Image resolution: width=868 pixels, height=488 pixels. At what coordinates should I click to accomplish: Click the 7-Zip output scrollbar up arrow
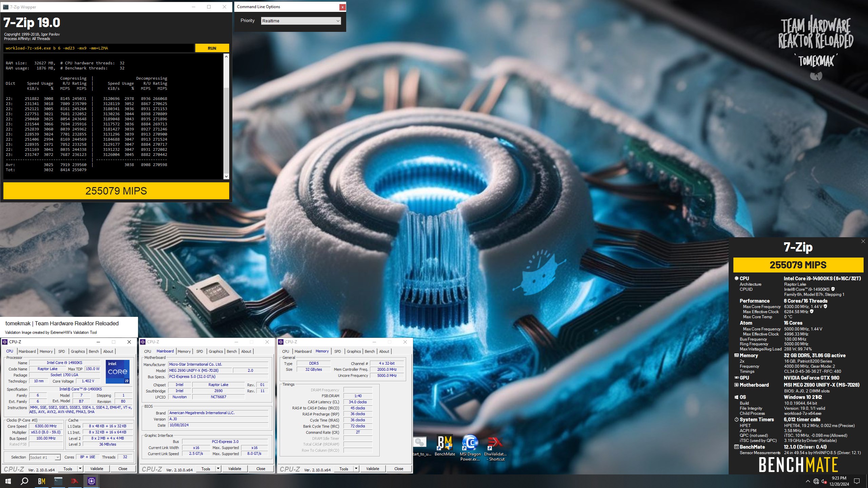pyautogui.click(x=226, y=57)
